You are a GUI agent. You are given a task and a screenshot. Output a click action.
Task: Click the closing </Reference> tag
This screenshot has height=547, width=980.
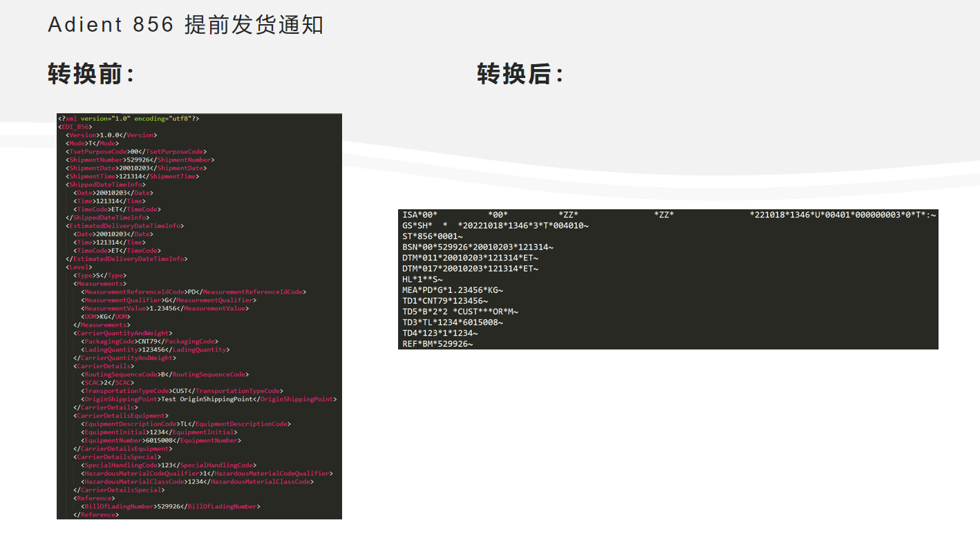96,515
